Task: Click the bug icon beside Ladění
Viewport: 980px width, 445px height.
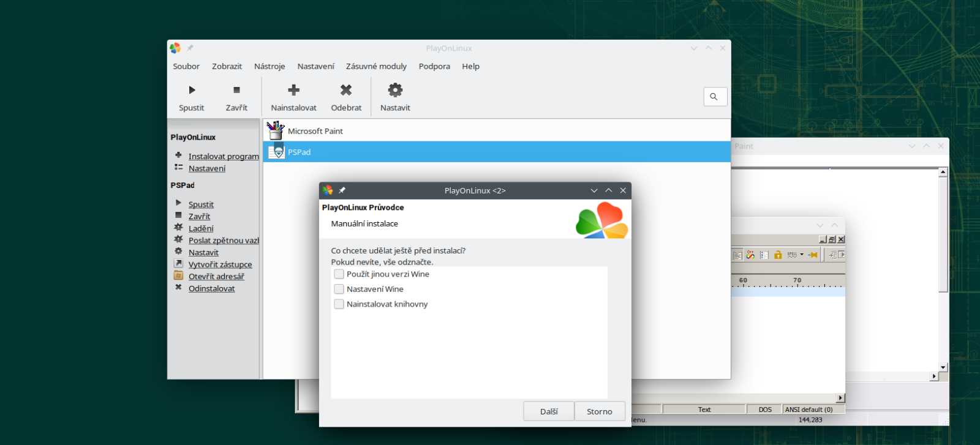Action: click(x=178, y=227)
